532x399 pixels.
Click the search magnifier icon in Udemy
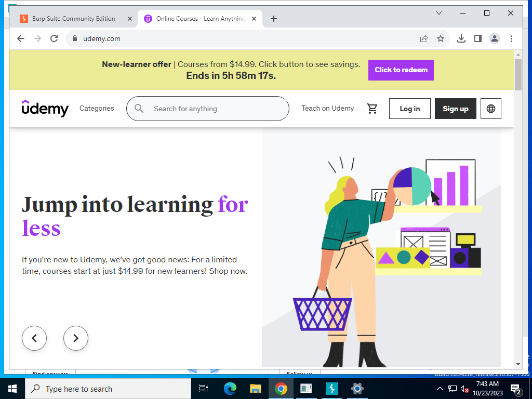(139, 109)
